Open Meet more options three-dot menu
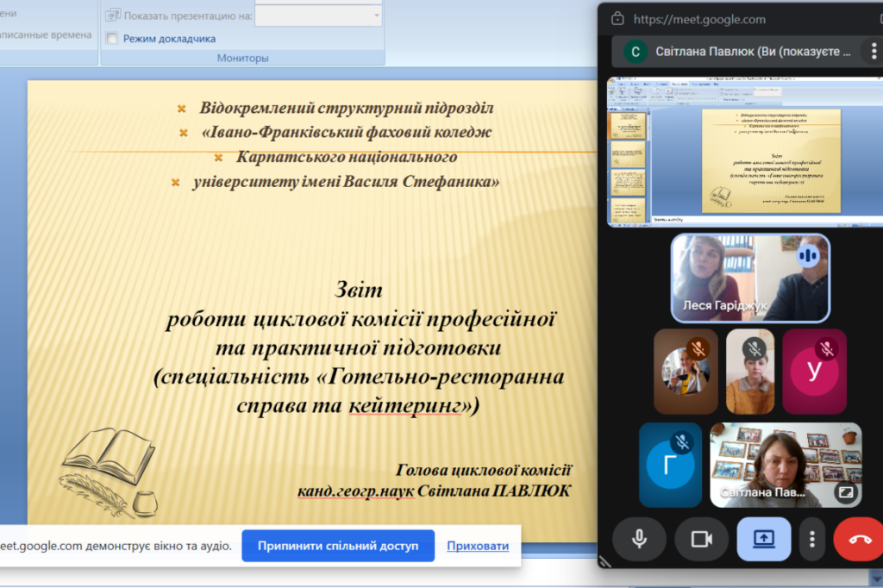883x588 pixels. pyautogui.click(x=811, y=539)
